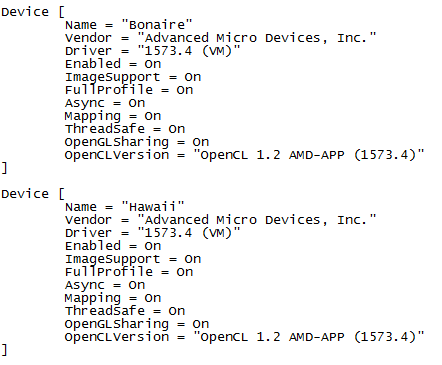Click the "Bonaire" device name value
The height and width of the screenshot is (365, 442).
click(157, 25)
